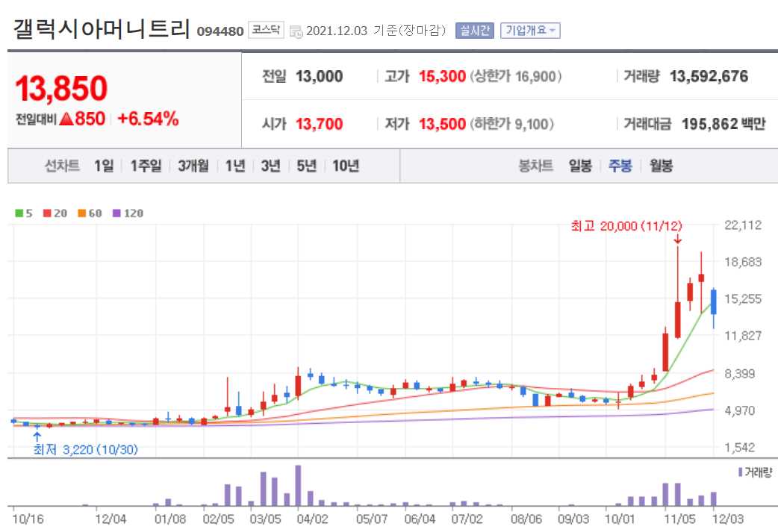778x532 pixels.
Task: Click the red up-triangle 850 change value
Action: (82, 119)
